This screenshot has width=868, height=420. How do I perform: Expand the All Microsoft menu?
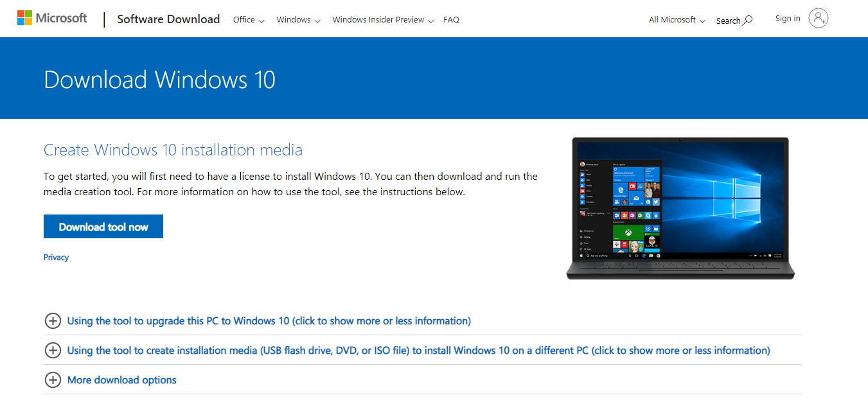[x=677, y=20]
